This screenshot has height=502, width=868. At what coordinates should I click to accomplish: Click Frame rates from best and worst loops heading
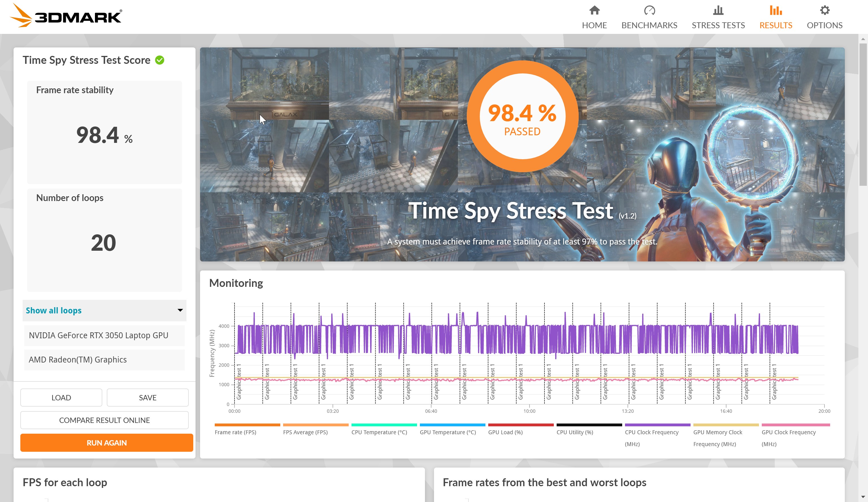[x=544, y=483]
